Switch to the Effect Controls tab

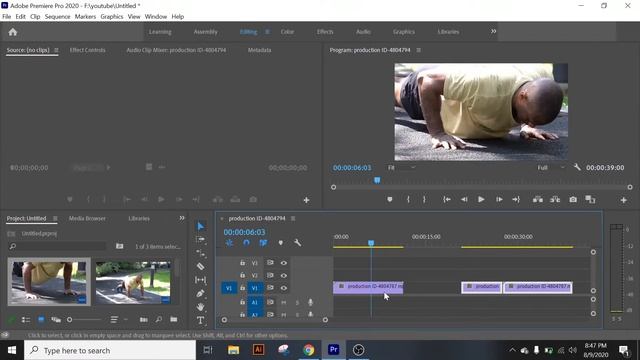pyautogui.click(x=87, y=50)
